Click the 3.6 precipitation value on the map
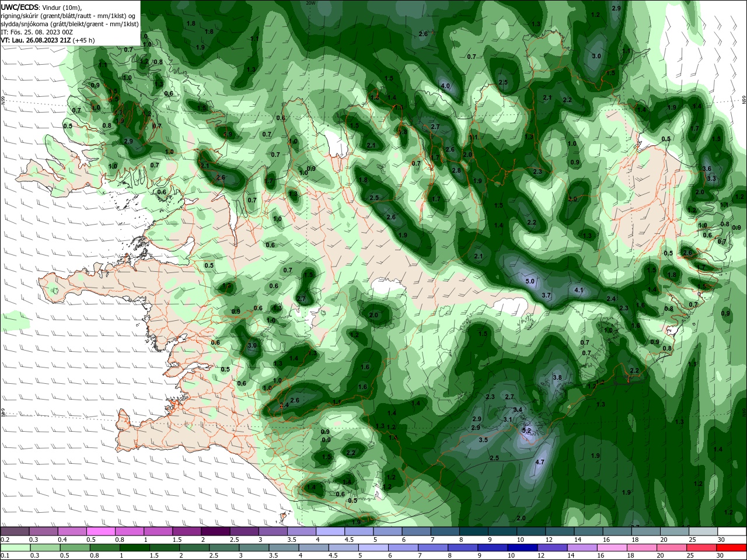The height and width of the screenshot is (560, 747). point(707,169)
